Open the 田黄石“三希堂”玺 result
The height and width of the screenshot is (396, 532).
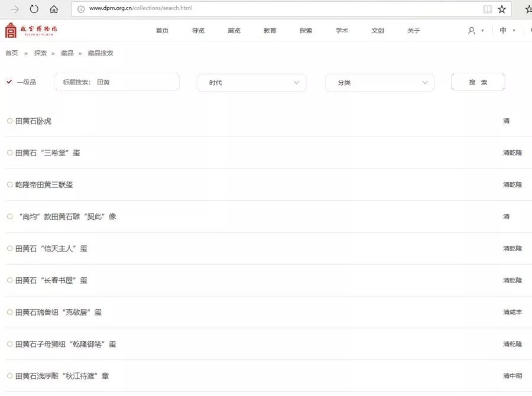click(48, 153)
